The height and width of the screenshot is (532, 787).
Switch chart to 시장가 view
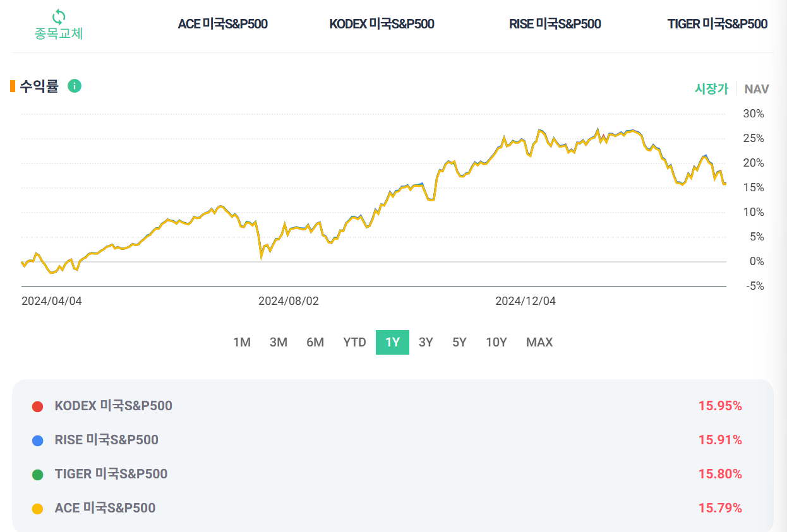coord(712,89)
